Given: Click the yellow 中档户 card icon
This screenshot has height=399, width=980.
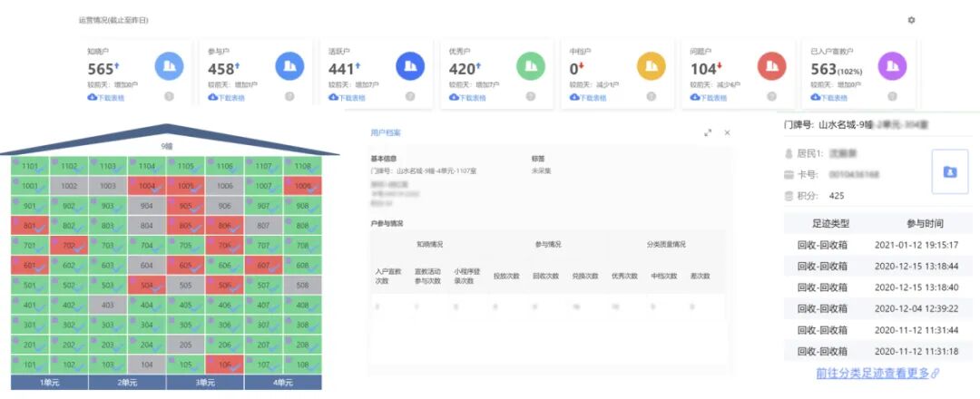Looking at the screenshot, I should coord(652,66).
